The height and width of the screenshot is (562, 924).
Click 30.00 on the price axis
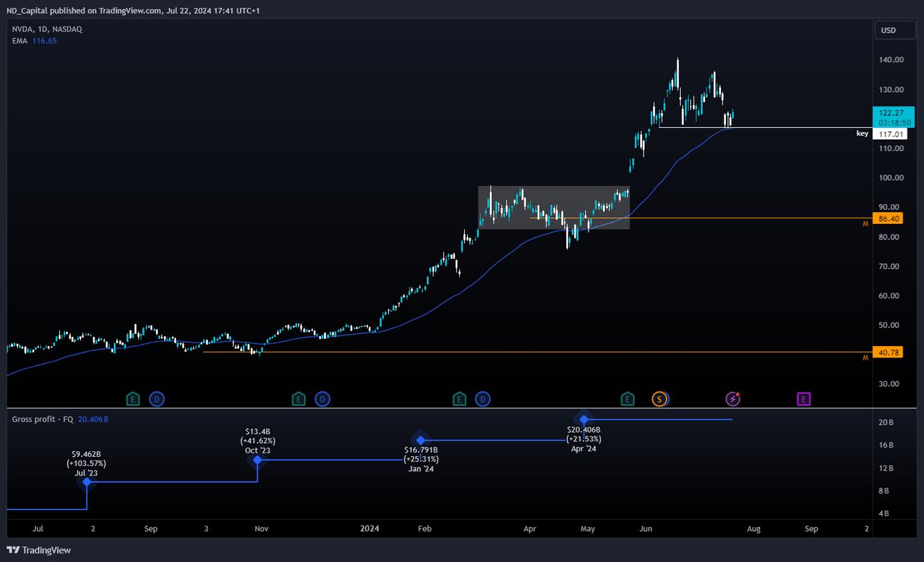(x=890, y=384)
